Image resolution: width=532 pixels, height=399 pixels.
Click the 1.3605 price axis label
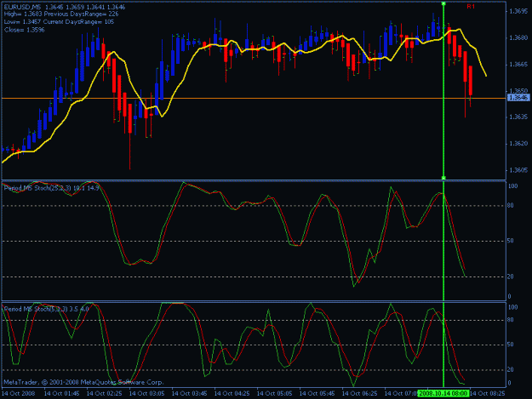[x=518, y=170]
